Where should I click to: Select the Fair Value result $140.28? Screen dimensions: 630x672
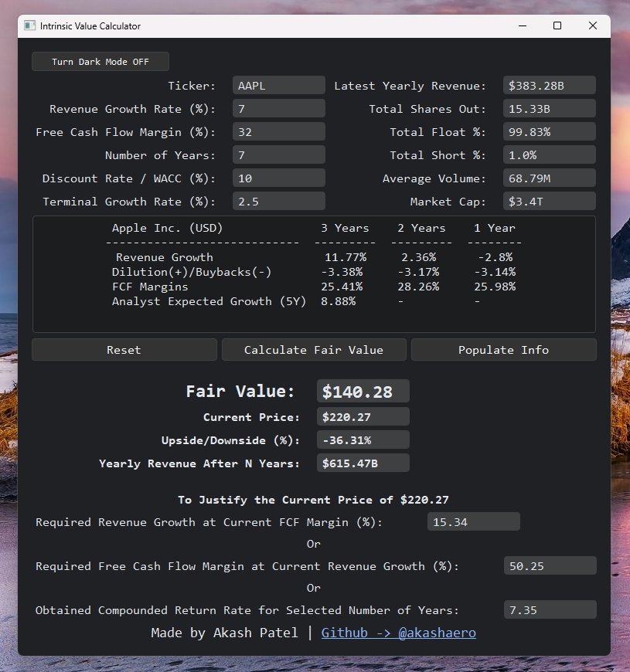pyautogui.click(x=363, y=392)
